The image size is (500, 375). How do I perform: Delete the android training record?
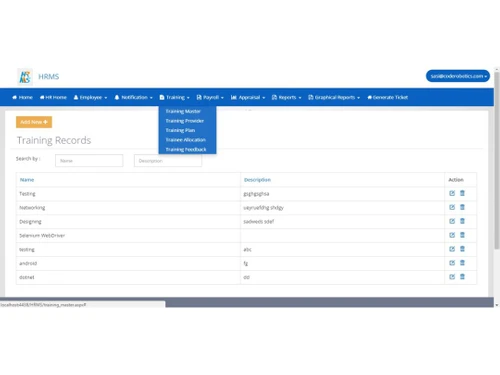462,263
